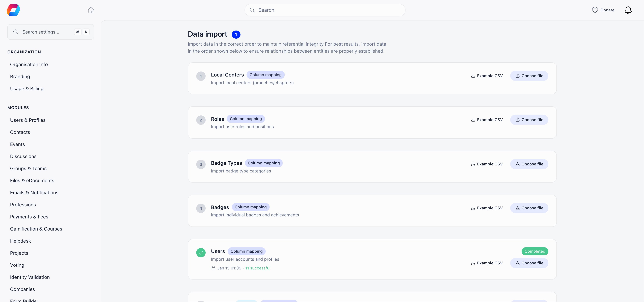Choose file for Users import
The height and width of the screenshot is (302, 644).
pos(529,263)
